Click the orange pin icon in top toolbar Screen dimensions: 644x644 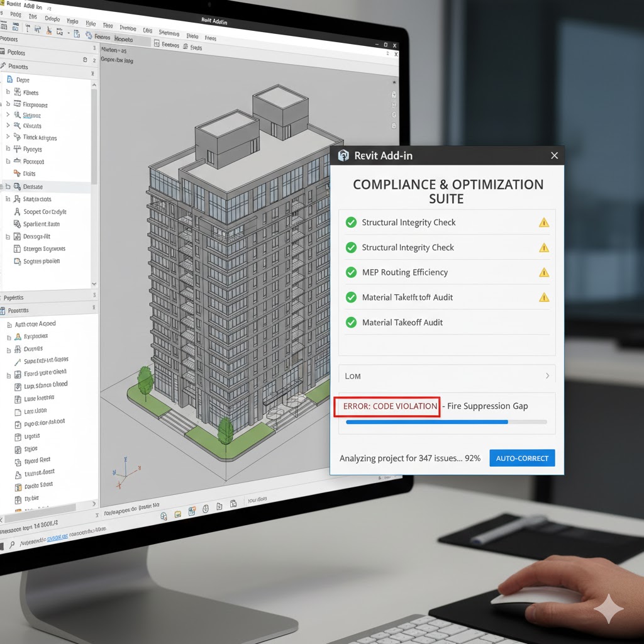coord(49,30)
